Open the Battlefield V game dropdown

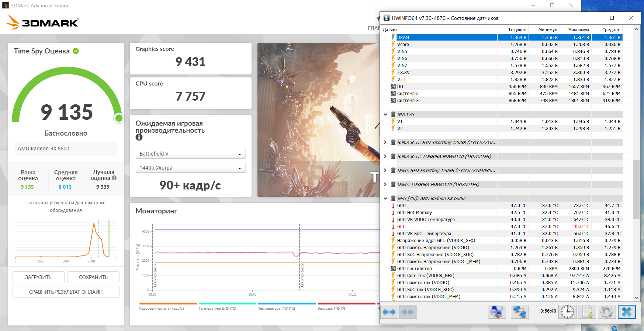click(190, 154)
